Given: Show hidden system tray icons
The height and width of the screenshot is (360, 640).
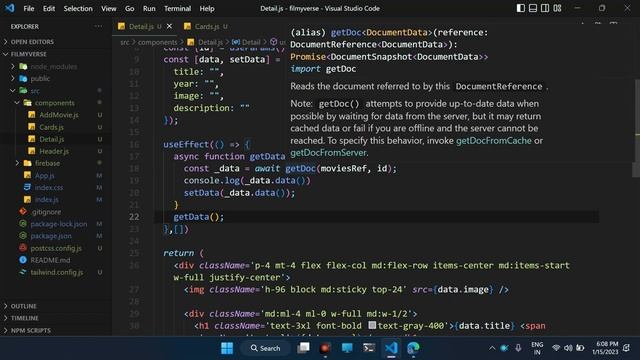Looking at the screenshot, I should point(492,348).
